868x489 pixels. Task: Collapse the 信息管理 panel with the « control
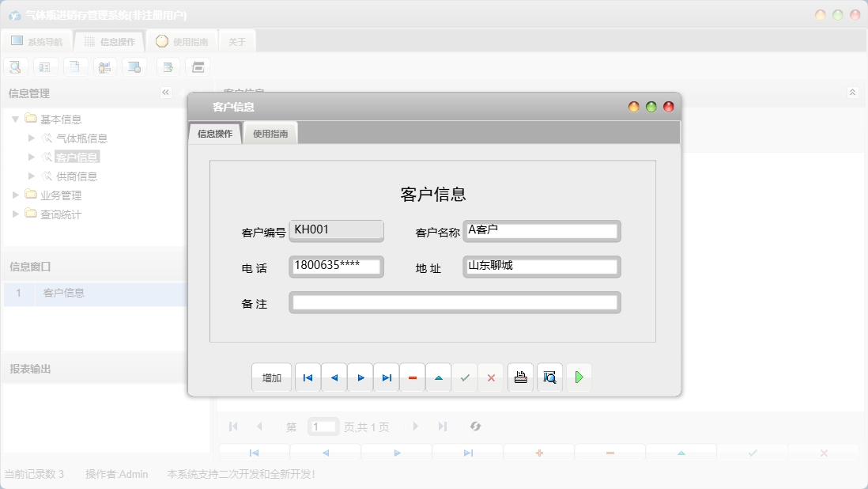click(x=165, y=92)
